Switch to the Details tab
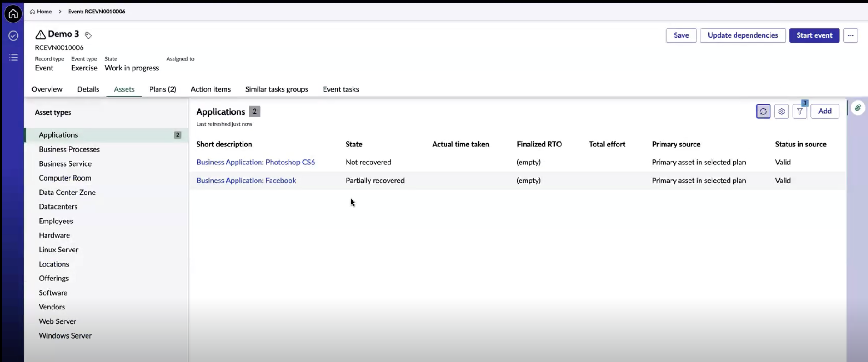The height and width of the screenshot is (362, 868). pos(88,89)
